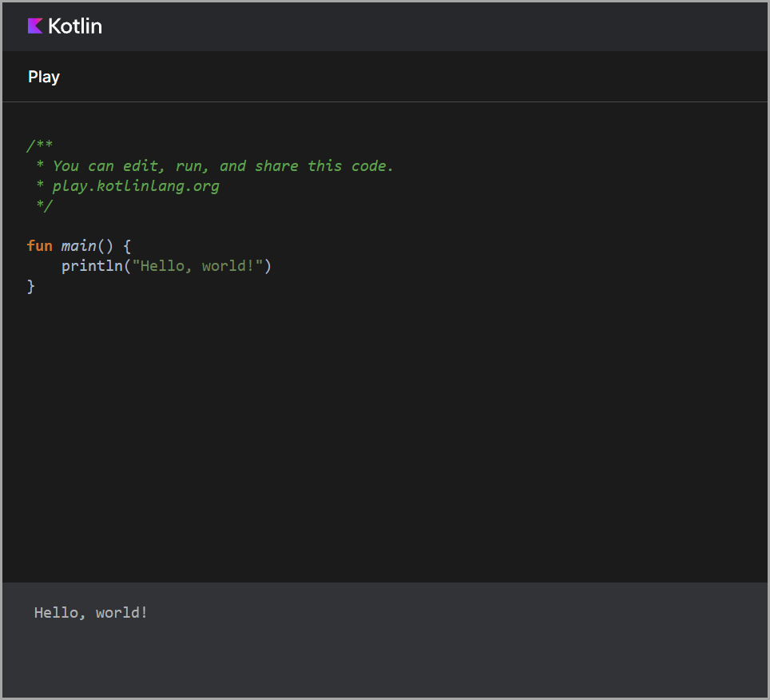Click the Hello, world! output text
This screenshot has height=700, width=770.
tap(91, 613)
